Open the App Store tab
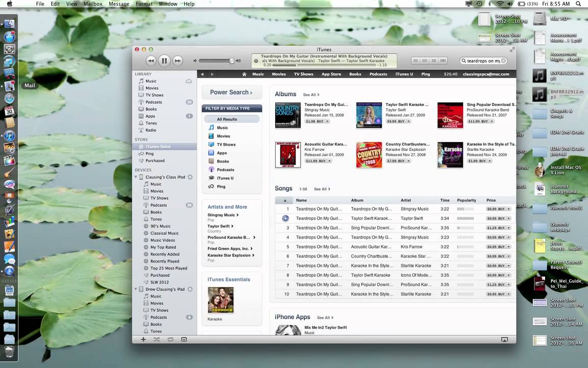 click(331, 74)
